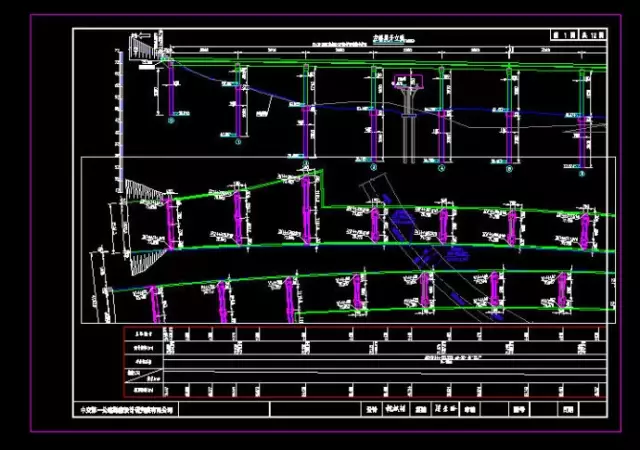Select the leftmost magenta pier in lower plan deck
640x450 pixels.
pos(155,301)
